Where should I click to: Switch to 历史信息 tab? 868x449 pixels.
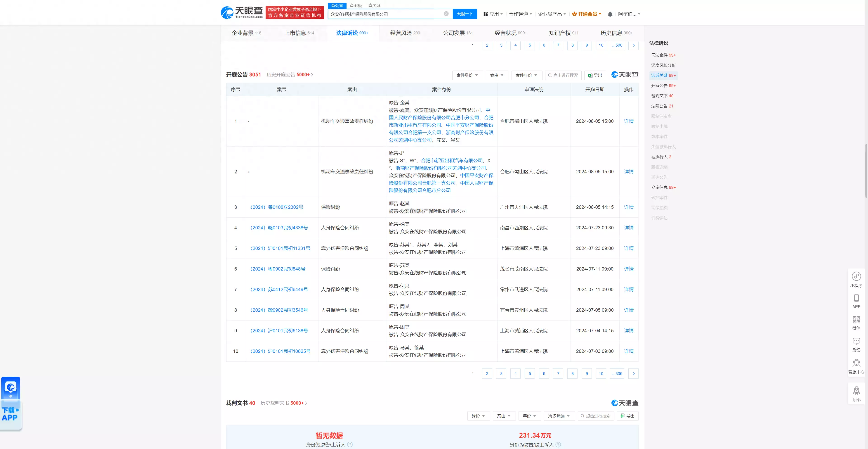click(x=617, y=33)
